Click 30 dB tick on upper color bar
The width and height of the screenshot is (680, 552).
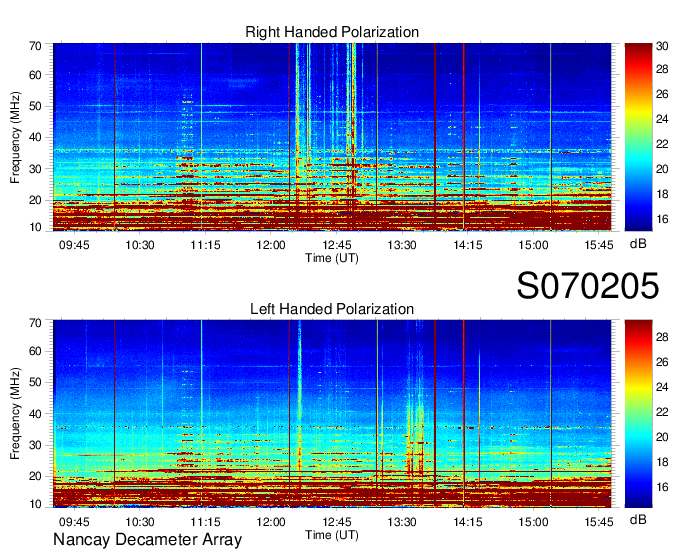coord(662,46)
